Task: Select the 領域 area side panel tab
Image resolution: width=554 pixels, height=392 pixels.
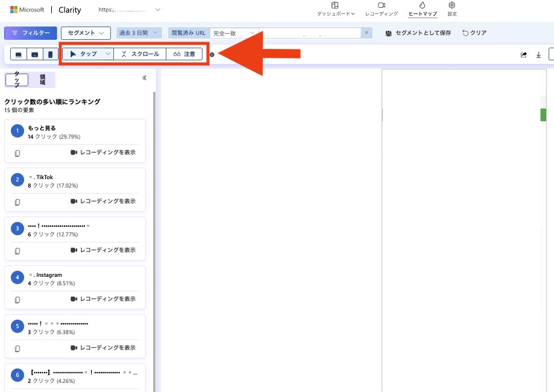Action: coord(42,80)
